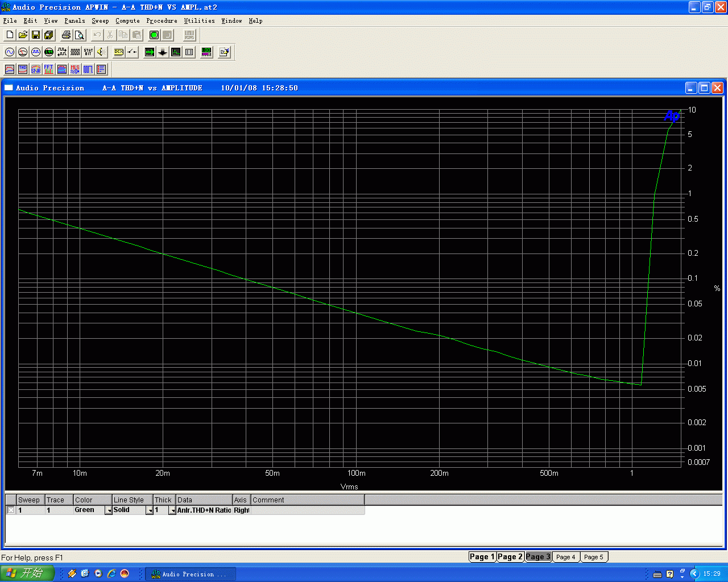
Task: Click the taskbar clock showing 15:29
Action: coord(712,574)
